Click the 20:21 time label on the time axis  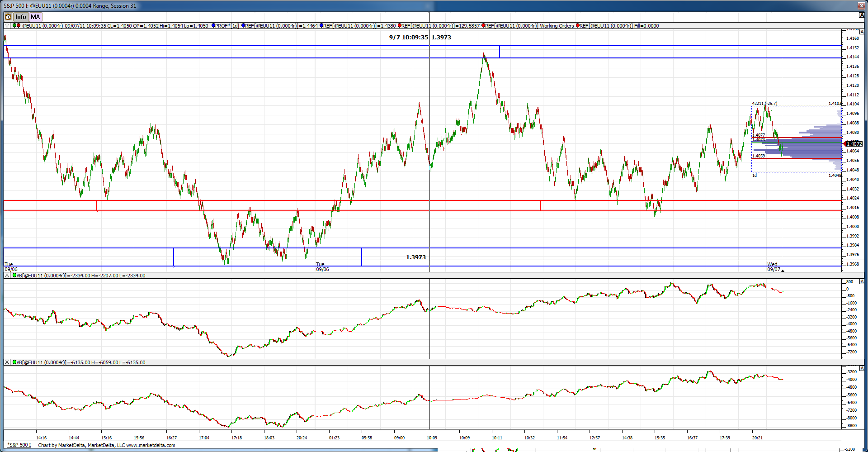click(x=758, y=438)
